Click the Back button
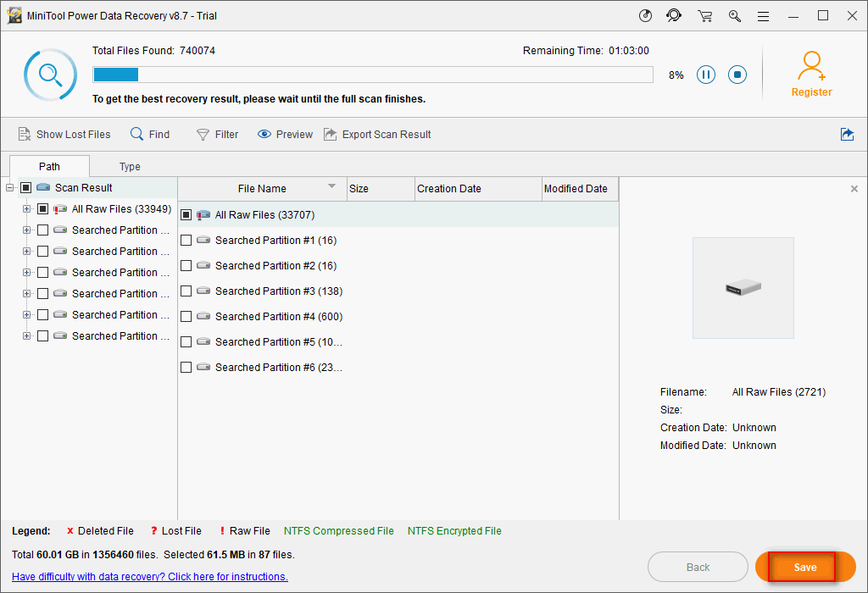This screenshot has height=593, width=868. point(698,567)
